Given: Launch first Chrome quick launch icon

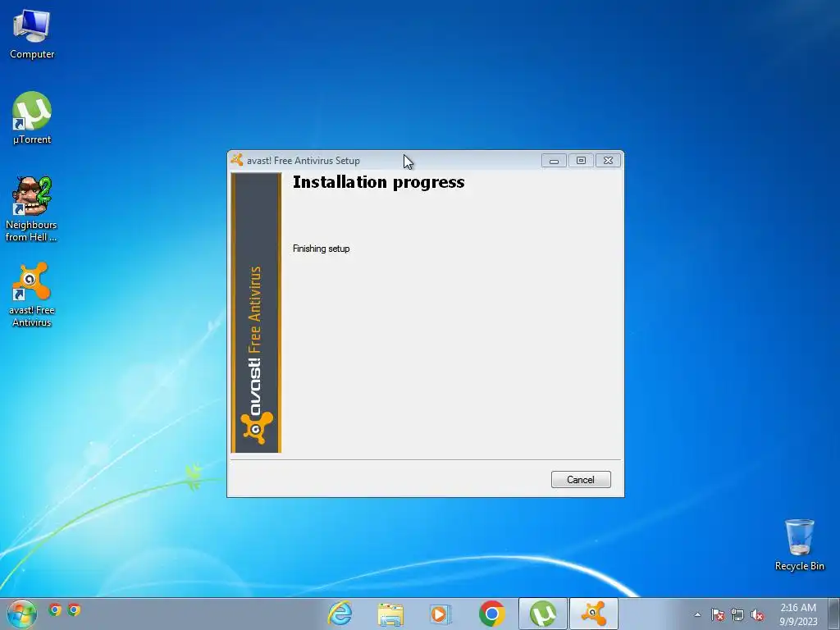Looking at the screenshot, I should click(x=55, y=609).
